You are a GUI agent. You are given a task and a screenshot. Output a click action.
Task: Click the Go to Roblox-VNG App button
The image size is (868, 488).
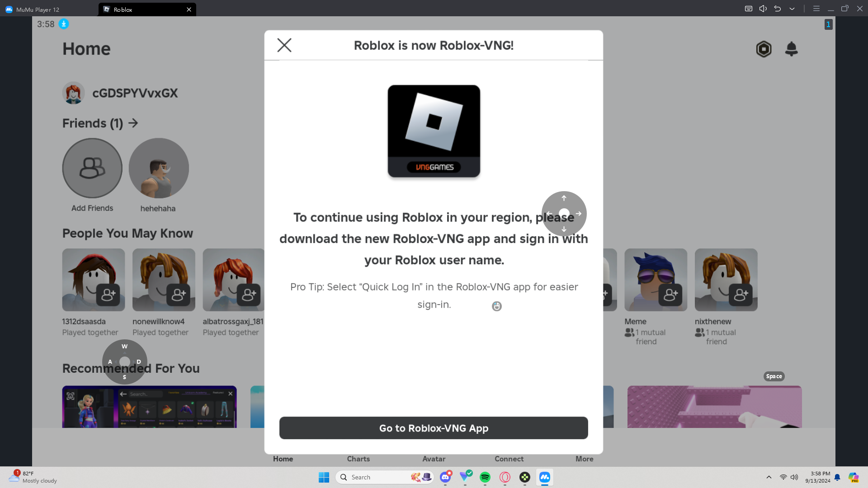(x=434, y=428)
